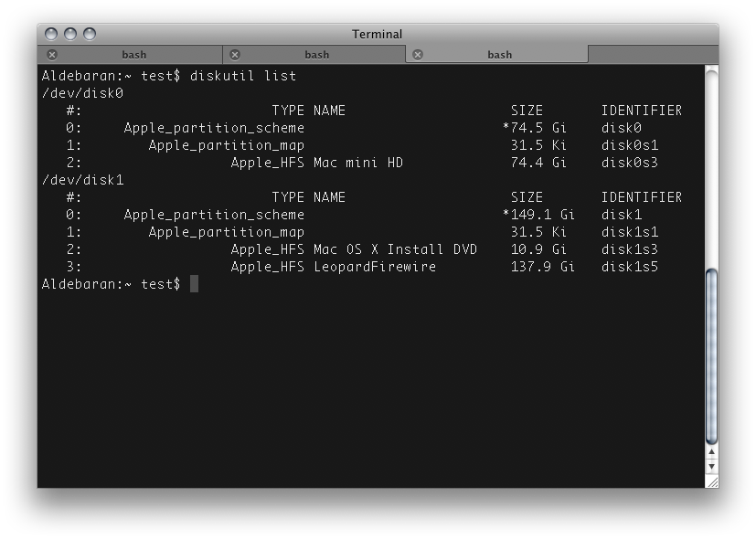Click 'Apple_HFS' in the LeopardFirewire row

pos(268,267)
